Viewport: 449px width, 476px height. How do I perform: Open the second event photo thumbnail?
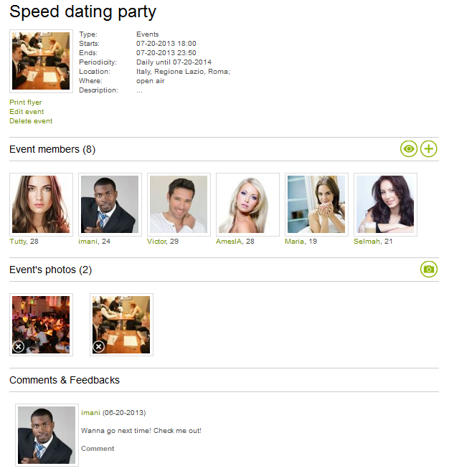click(121, 325)
